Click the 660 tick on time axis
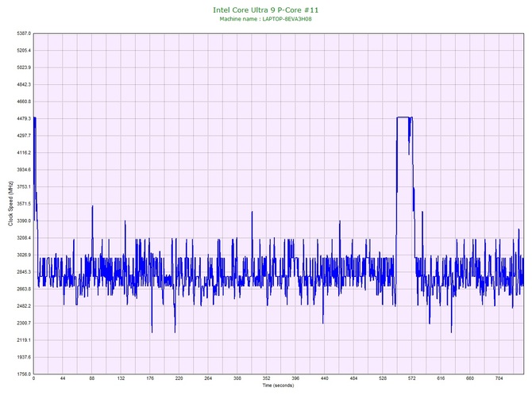 [470, 378]
